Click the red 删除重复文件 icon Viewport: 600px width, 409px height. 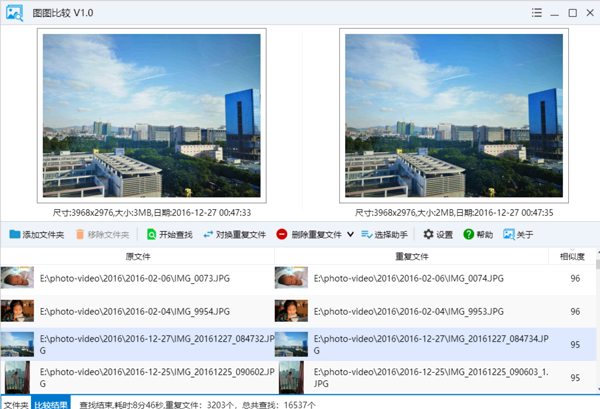pos(282,234)
